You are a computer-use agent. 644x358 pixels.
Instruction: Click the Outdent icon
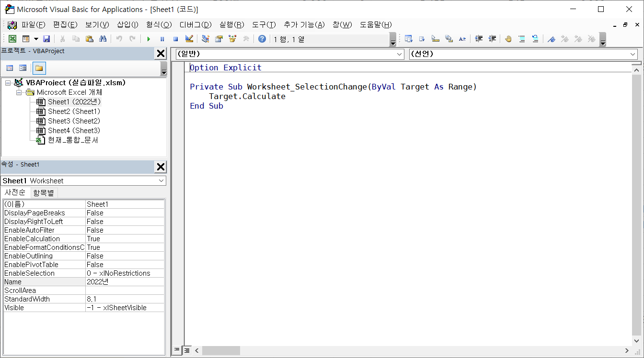point(492,39)
